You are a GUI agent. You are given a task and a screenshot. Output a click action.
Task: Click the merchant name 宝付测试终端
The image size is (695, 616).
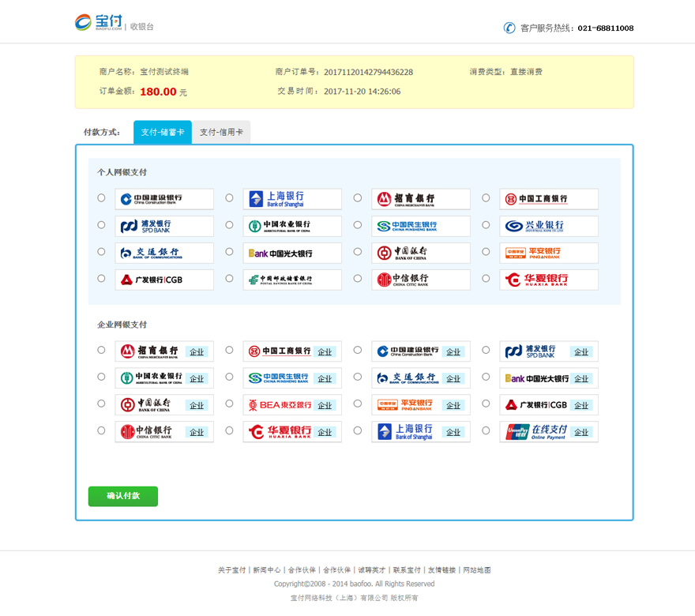[x=164, y=72]
